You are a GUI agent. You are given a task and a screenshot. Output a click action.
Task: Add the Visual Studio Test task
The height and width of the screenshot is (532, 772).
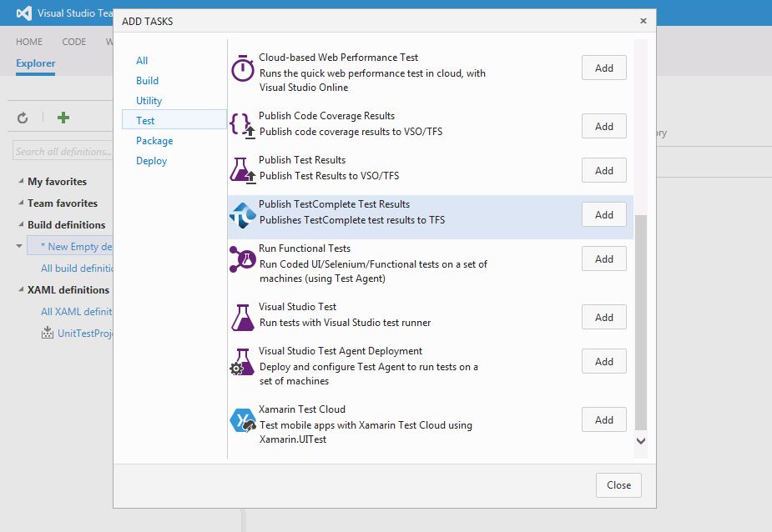[x=603, y=318]
